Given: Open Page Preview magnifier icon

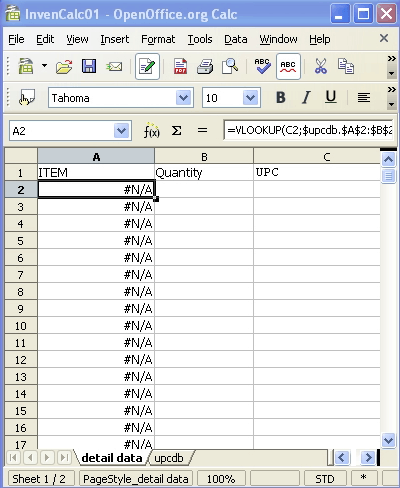Looking at the screenshot, I should point(230,66).
